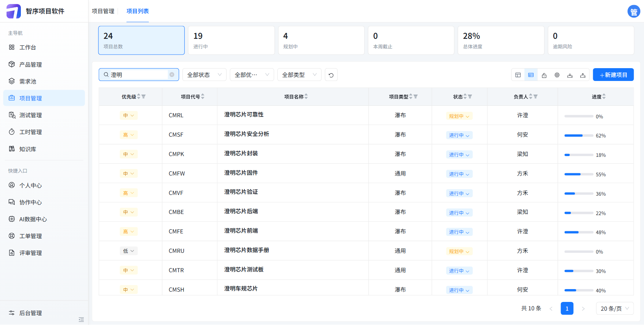Viewport: 644px width, 325px height.
Task: Sort by 项目代号 using its sort arrows
Action: (203, 97)
